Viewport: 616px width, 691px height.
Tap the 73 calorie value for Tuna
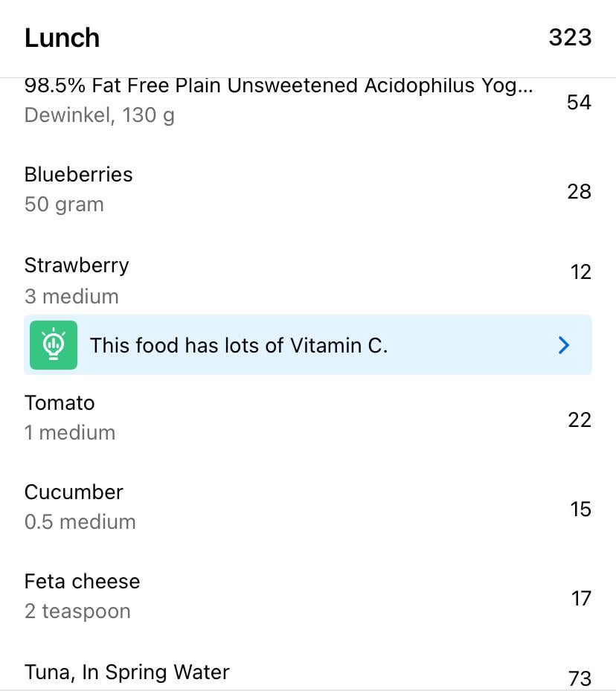coord(580,678)
